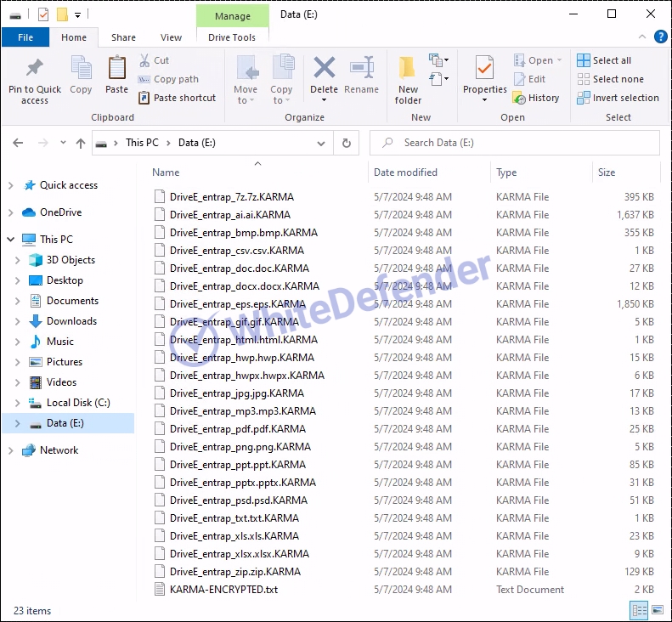The image size is (672, 622).
Task: Click the Rename ribbon icon
Action: click(362, 68)
